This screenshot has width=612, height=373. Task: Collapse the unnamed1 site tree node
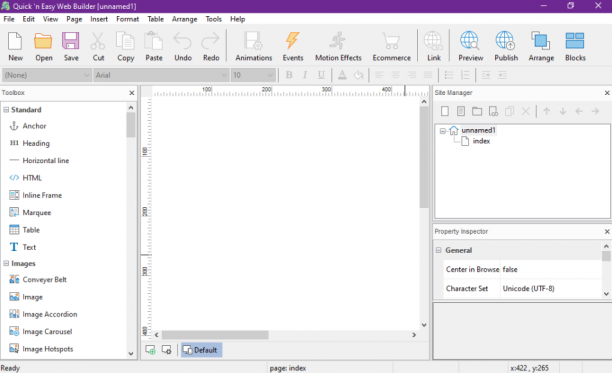click(x=443, y=131)
